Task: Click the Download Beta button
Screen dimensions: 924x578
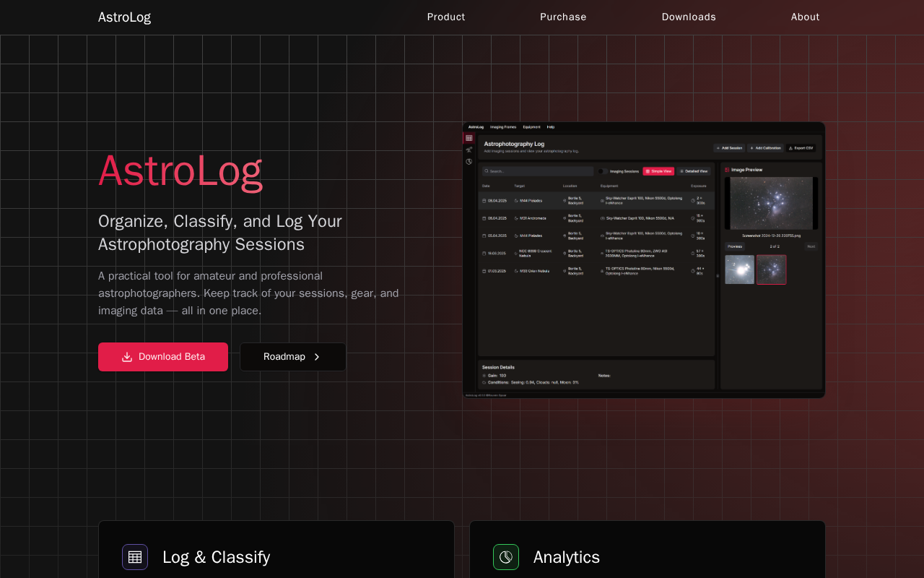Action: click(x=163, y=357)
